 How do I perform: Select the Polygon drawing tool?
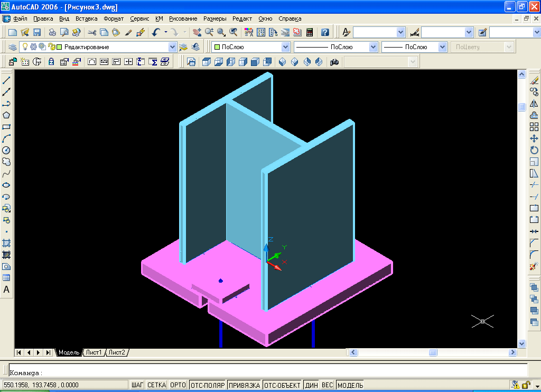7,115
